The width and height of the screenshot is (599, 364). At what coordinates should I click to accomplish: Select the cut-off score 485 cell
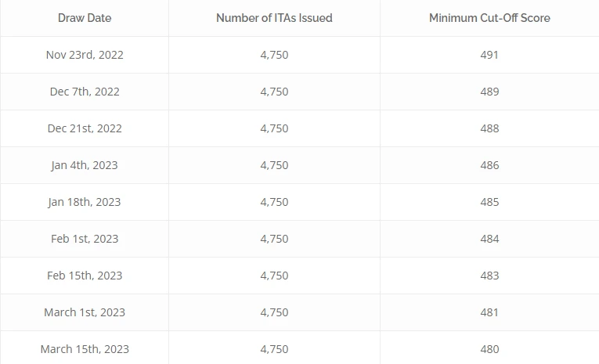(x=489, y=202)
